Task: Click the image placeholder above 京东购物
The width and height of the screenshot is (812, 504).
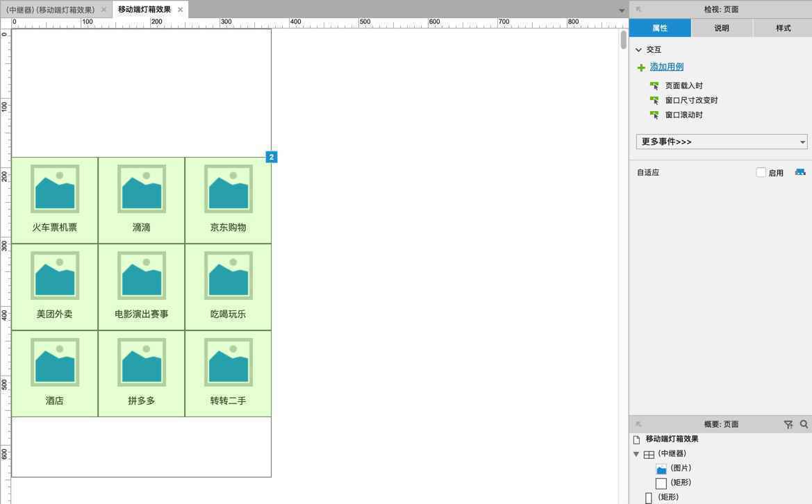Action: 229,189
